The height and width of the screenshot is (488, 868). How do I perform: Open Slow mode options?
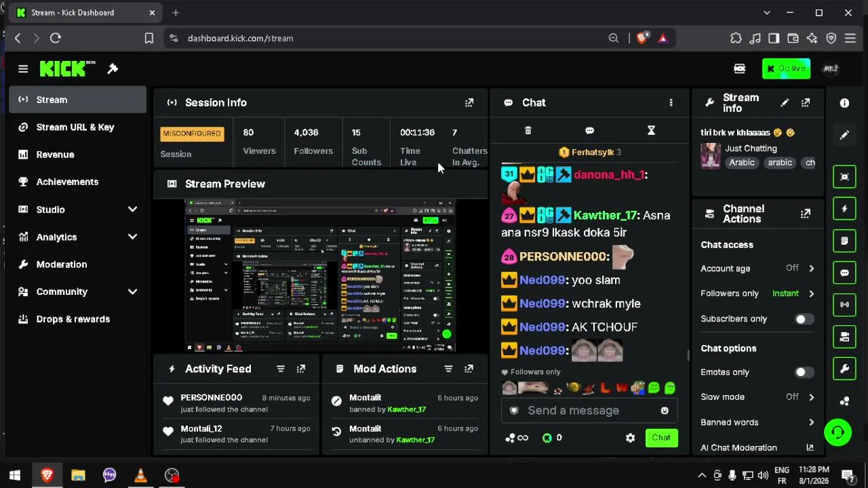pyautogui.click(x=757, y=397)
